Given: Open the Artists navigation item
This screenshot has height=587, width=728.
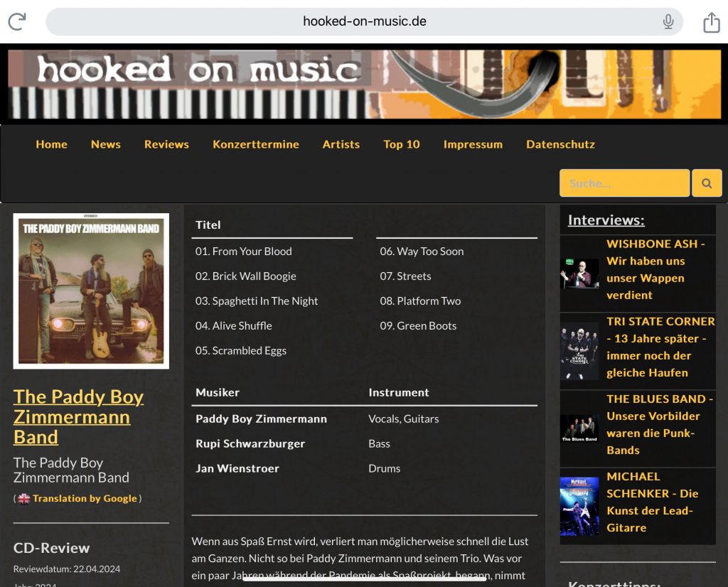Looking at the screenshot, I should [341, 144].
